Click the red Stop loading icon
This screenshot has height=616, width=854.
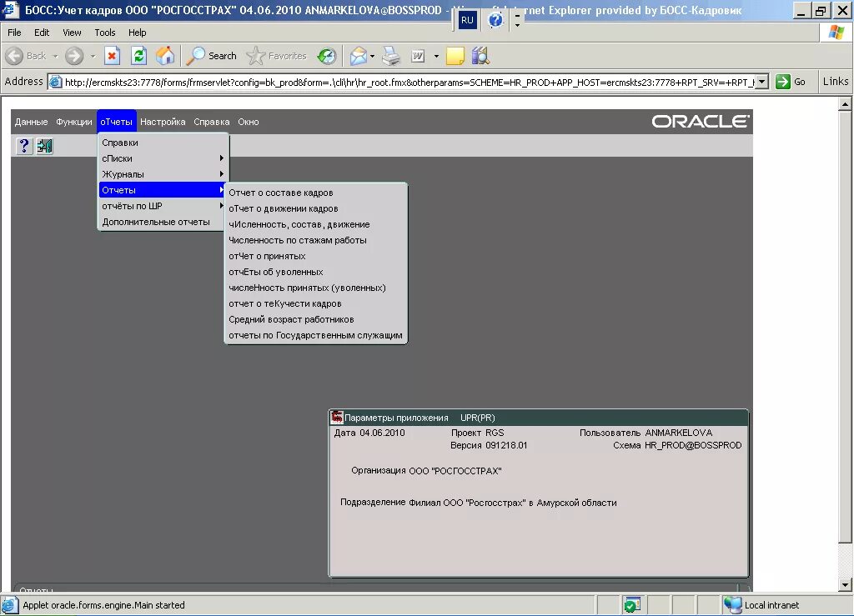tap(113, 56)
